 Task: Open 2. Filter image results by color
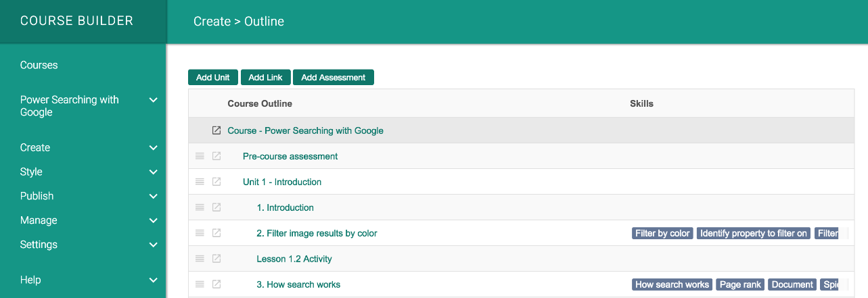pyautogui.click(x=317, y=233)
